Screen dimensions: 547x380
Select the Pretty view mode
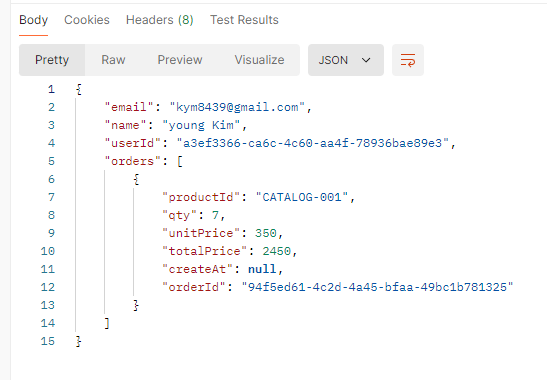click(x=52, y=60)
